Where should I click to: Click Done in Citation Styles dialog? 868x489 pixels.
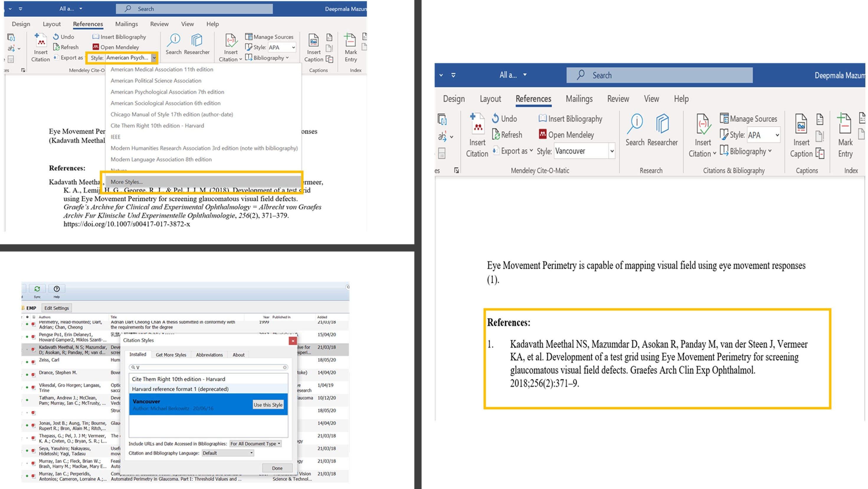[x=277, y=468]
